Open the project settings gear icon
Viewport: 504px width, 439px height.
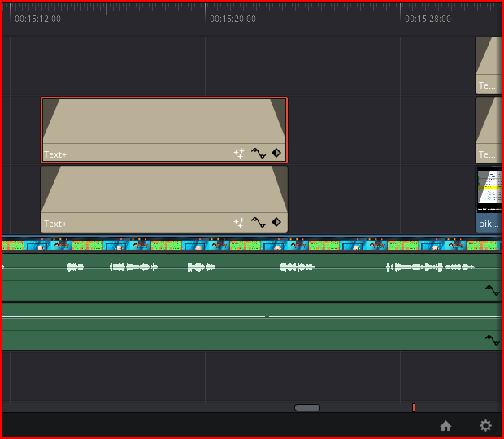[x=485, y=425]
